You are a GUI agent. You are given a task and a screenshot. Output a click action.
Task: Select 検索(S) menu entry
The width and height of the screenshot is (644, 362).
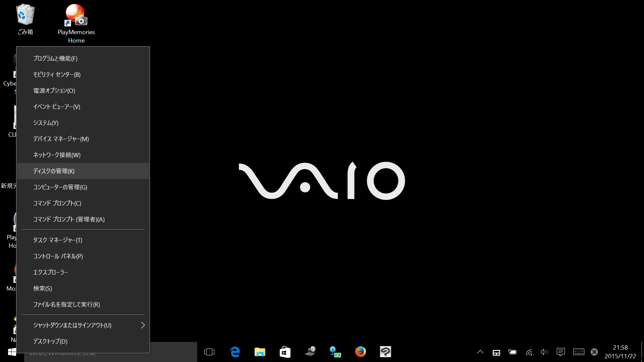(x=83, y=288)
